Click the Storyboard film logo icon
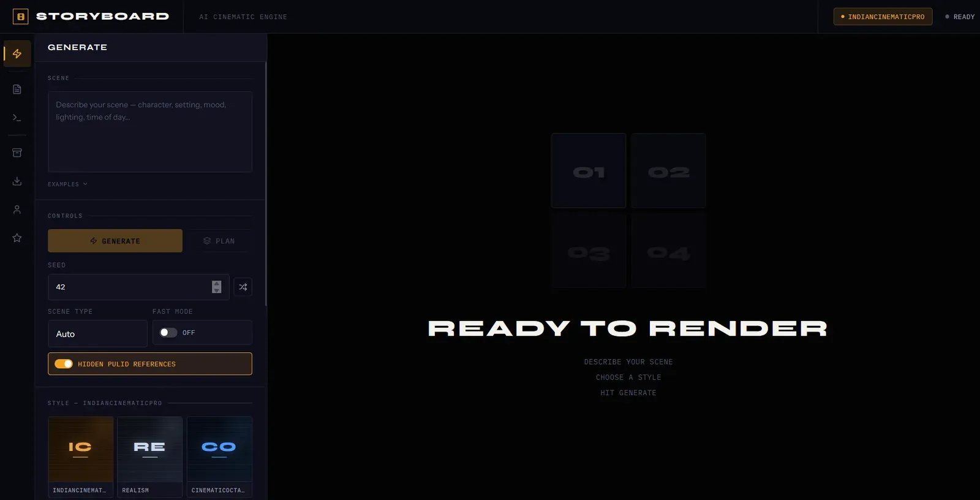The height and width of the screenshot is (500, 980). coord(21,17)
